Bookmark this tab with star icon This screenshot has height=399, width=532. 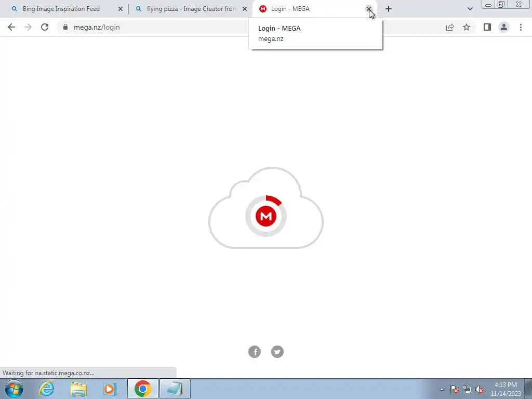coord(467,27)
